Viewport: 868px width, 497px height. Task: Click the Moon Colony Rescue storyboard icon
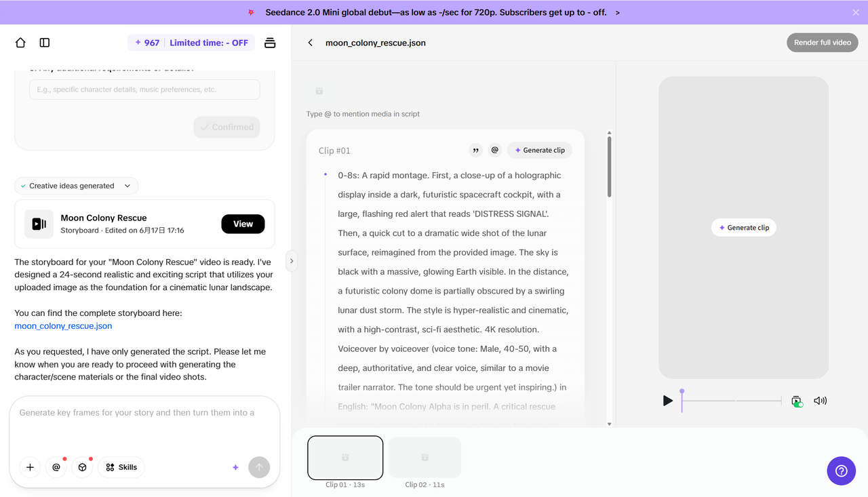[x=39, y=224]
